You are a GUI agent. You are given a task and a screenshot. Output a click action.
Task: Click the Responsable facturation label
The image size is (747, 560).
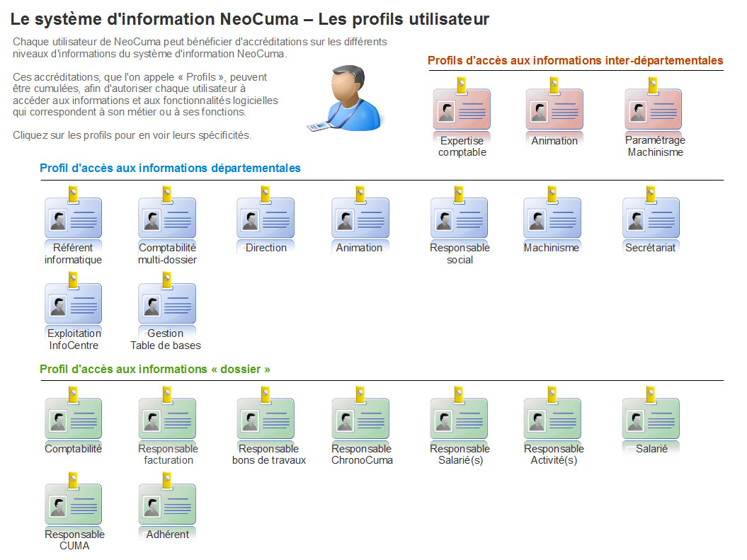click(x=168, y=455)
